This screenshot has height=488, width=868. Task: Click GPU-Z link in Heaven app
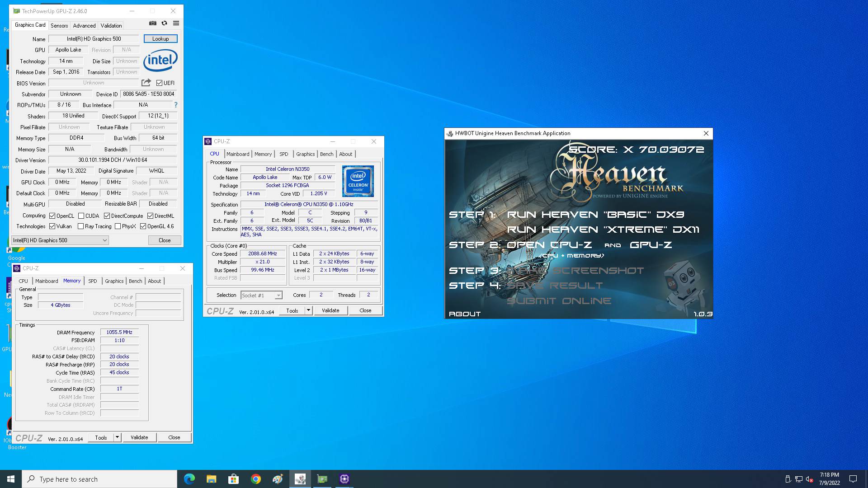point(651,245)
